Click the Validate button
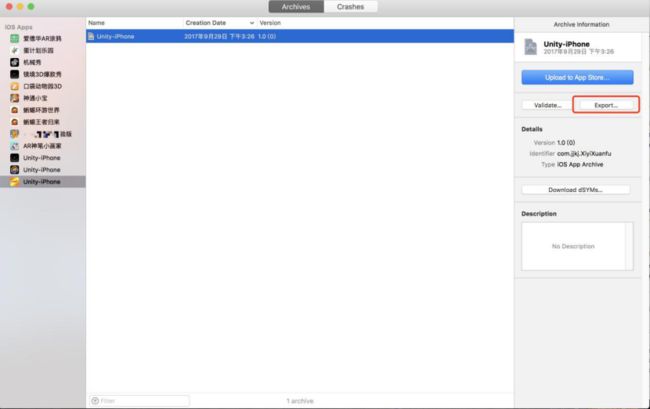650x409 pixels. pyautogui.click(x=547, y=105)
